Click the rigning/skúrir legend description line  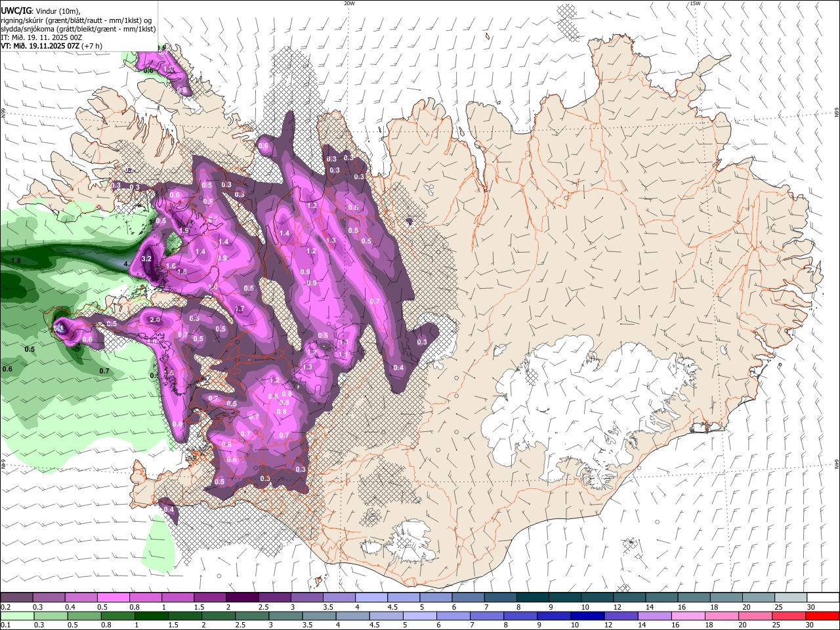point(75,20)
